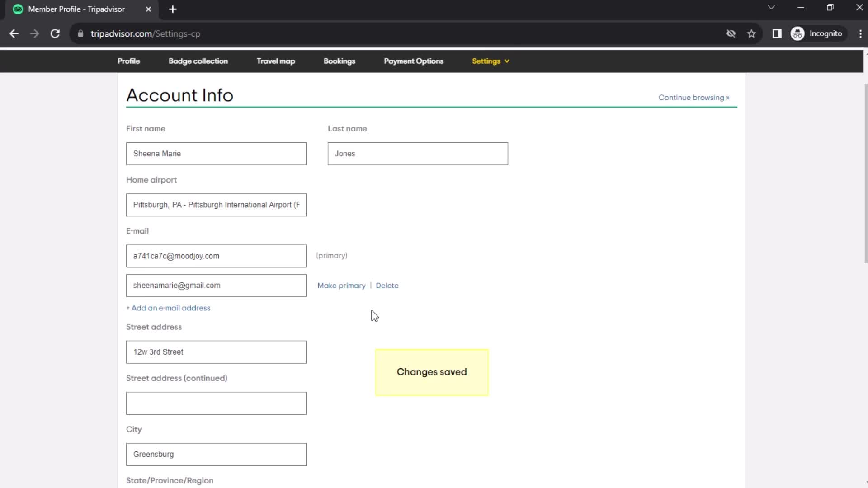Close the Member Profile tab
Screen dimensions: 868x488
tap(148, 9)
